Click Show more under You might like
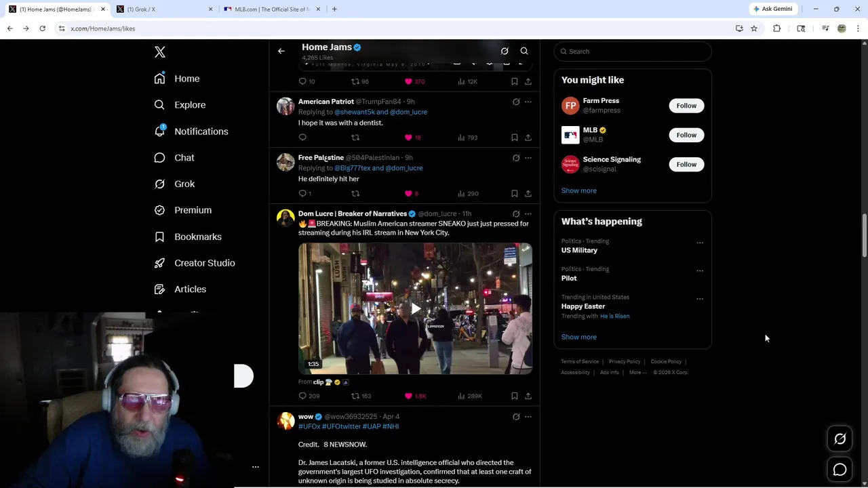The width and height of the screenshot is (868, 488). [x=578, y=190]
